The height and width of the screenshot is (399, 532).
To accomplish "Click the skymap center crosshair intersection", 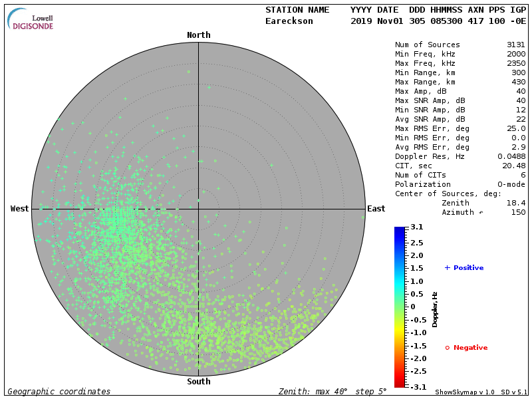I will (198, 209).
